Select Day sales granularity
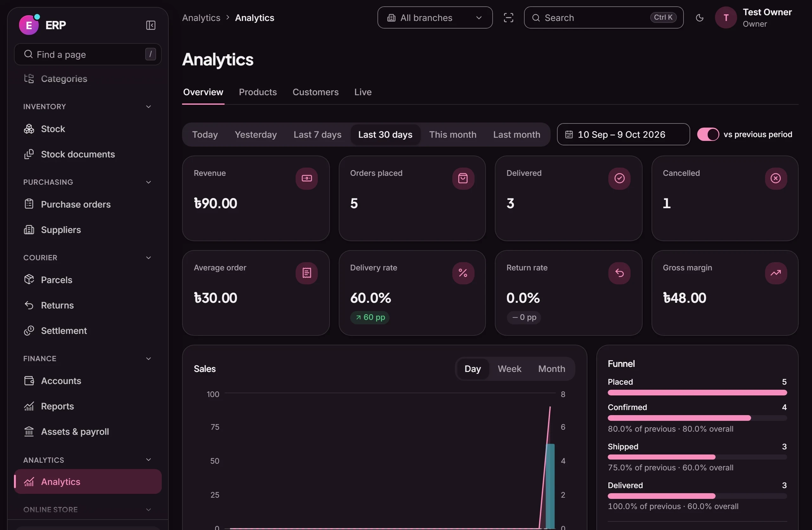 pos(473,369)
